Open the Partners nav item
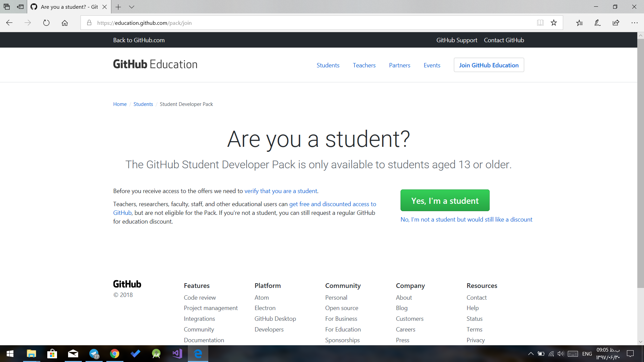Screen dimensions: 644x362 (x=399, y=65)
